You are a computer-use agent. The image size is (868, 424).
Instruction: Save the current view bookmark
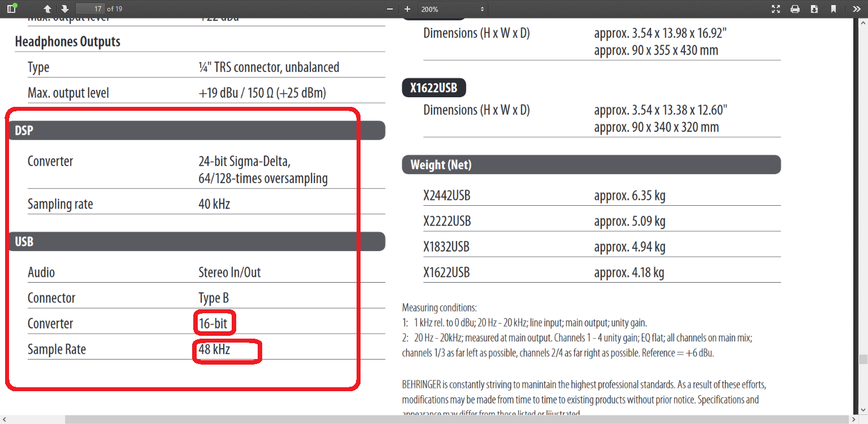834,8
